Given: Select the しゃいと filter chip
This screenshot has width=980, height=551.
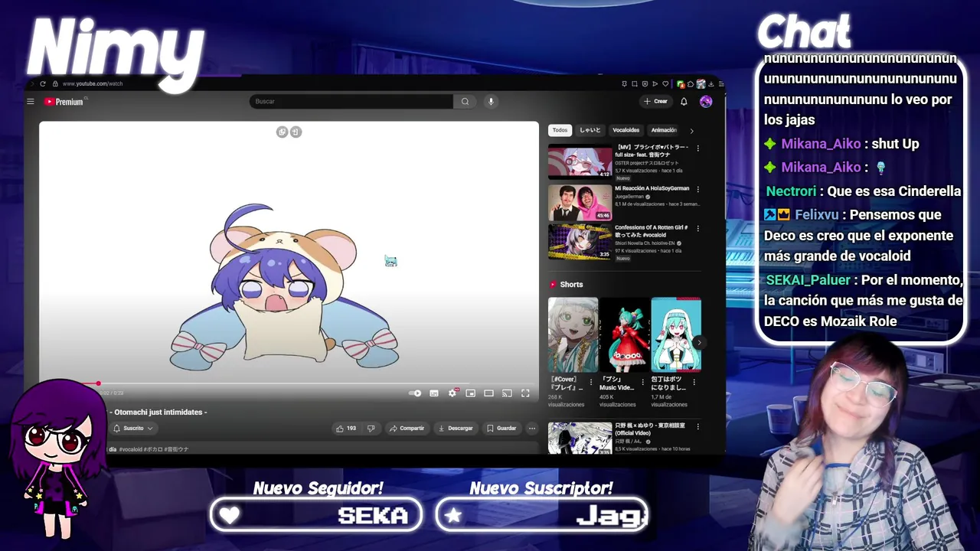Looking at the screenshot, I should click(x=590, y=130).
